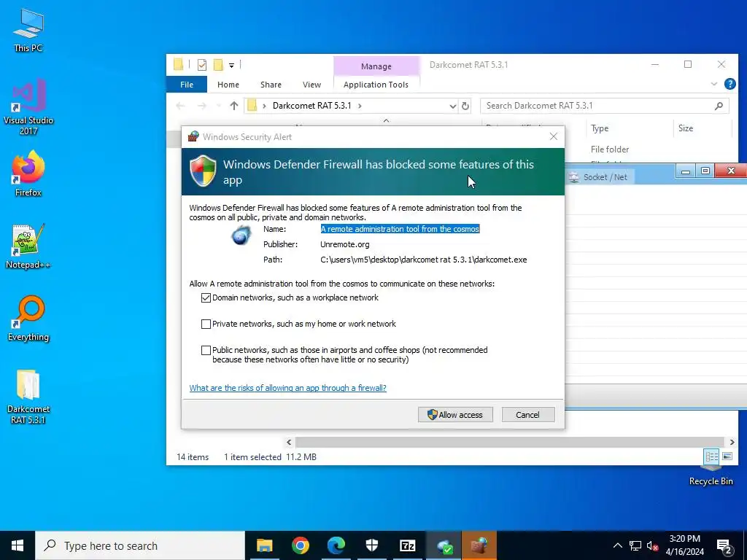Open the Application Tools tab
Viewport: 747px width, 560px height.
point(376,85)
